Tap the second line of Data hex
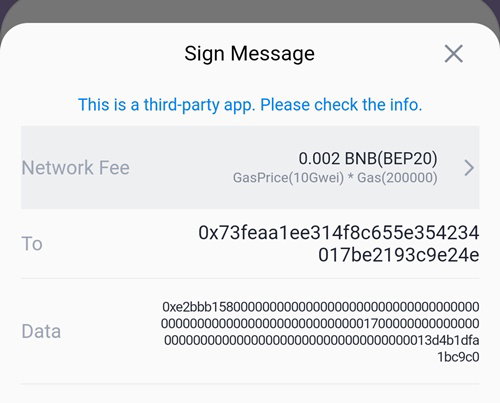The width and height of the screenshot is (500, 403). pyautogui.click(x=320, y=323)
